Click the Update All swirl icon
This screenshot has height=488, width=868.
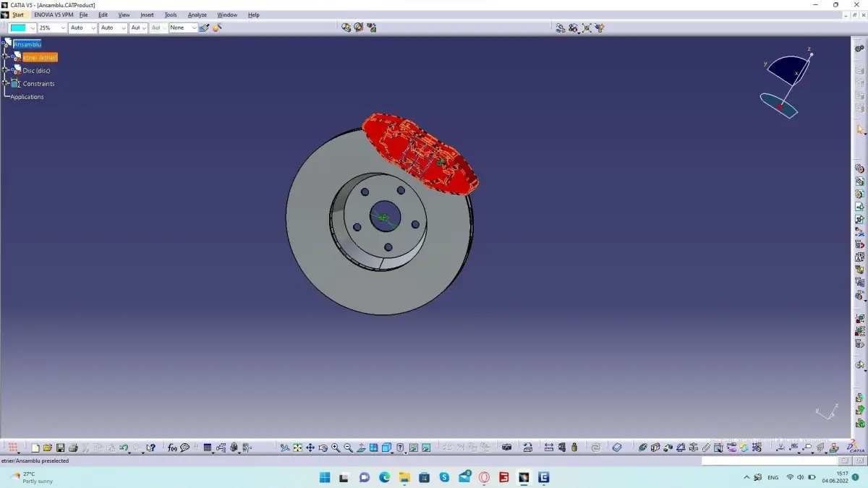point(595,448)
